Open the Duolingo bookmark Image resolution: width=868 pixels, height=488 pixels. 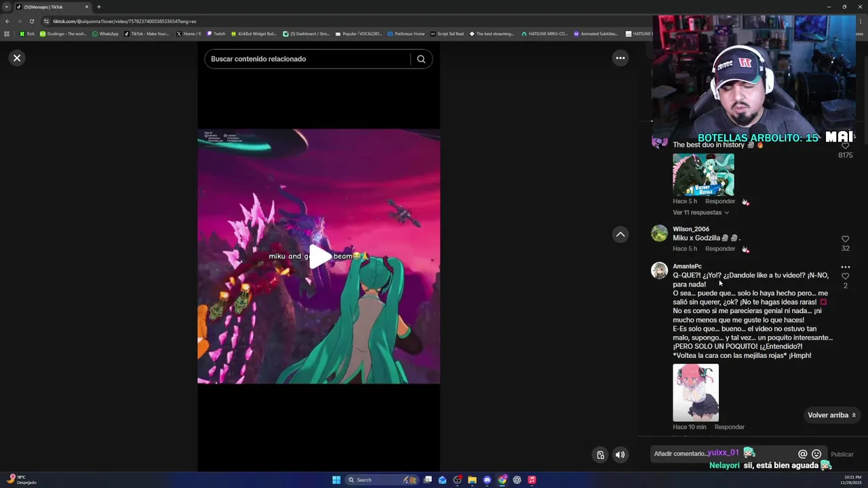click(x=63, y=33)
